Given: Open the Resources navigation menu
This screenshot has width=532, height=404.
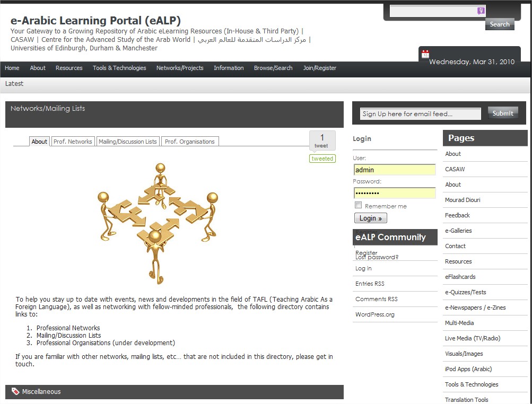Looking at the screenshot, I should [69, 68].
